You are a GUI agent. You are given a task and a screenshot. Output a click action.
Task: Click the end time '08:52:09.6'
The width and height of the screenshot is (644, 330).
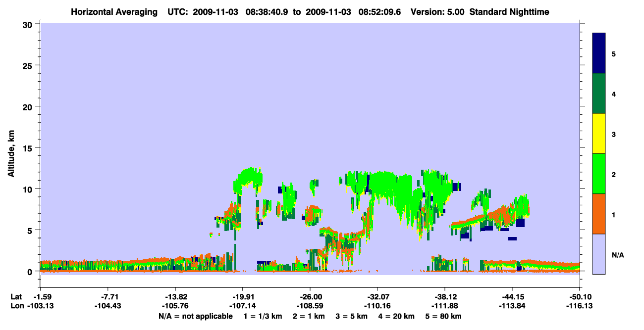coord(379,11)
